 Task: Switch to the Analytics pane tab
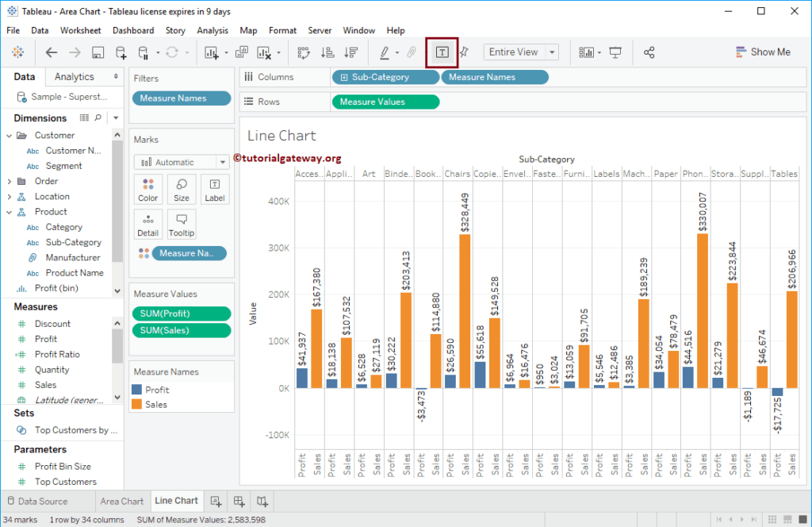[74, 77]
